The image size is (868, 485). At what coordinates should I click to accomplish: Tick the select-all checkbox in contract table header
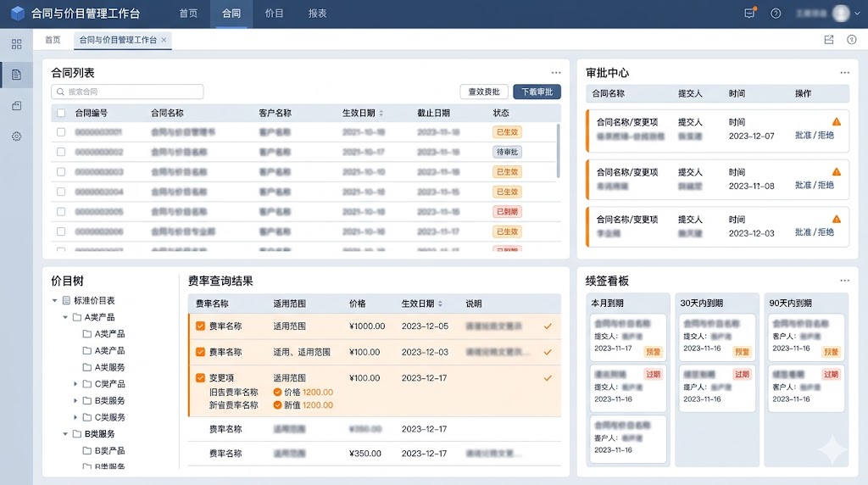(60, 113)
